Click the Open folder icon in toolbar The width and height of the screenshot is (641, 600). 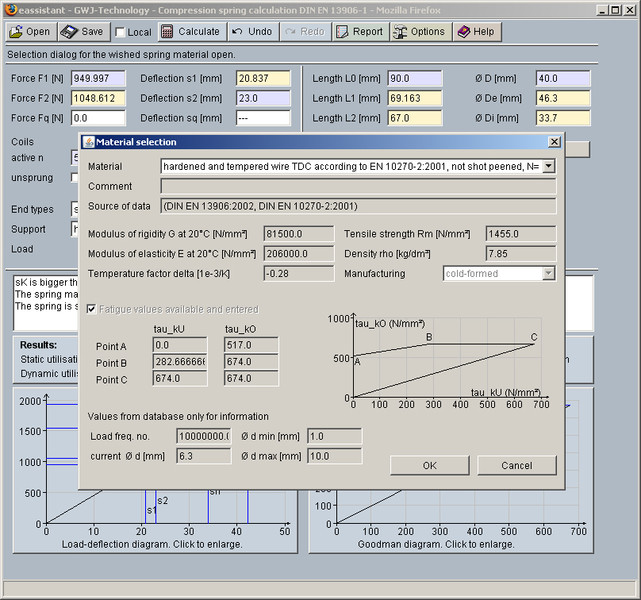17,31
